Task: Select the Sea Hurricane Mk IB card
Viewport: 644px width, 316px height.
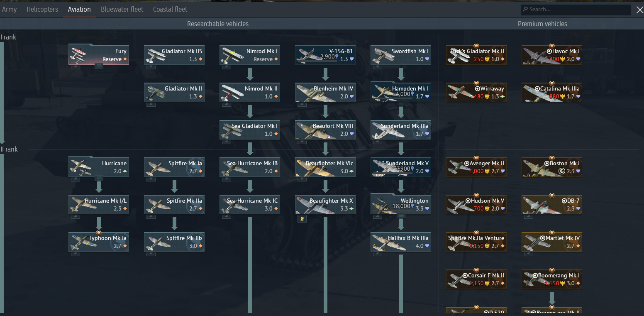Action: click(250, 167)
